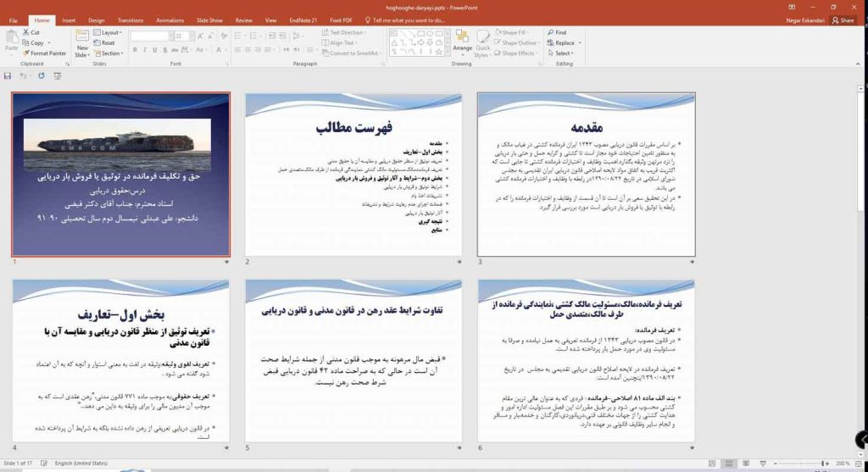The image size is (868, 472).
Task: Toggle Underline formatting
Action: (154, 50)
